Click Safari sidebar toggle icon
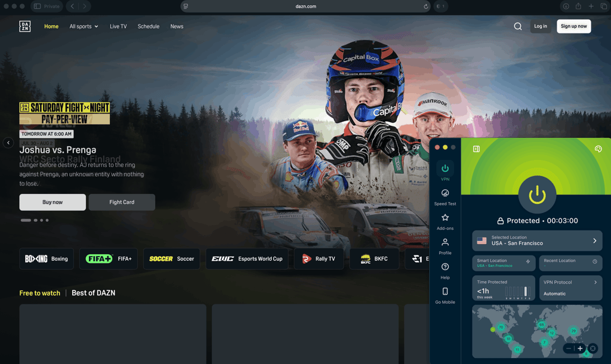 point(38,6)
